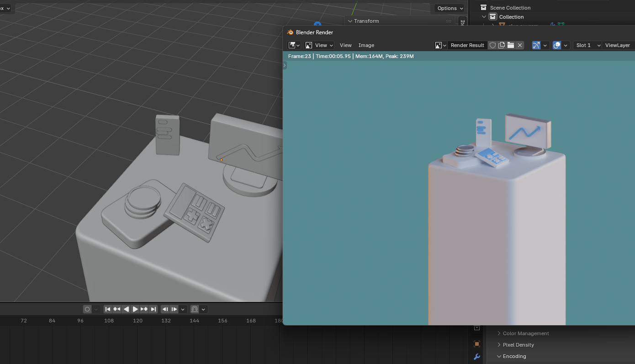
Task: Jump to the timeline's first frame
Action: click(108, 309)
